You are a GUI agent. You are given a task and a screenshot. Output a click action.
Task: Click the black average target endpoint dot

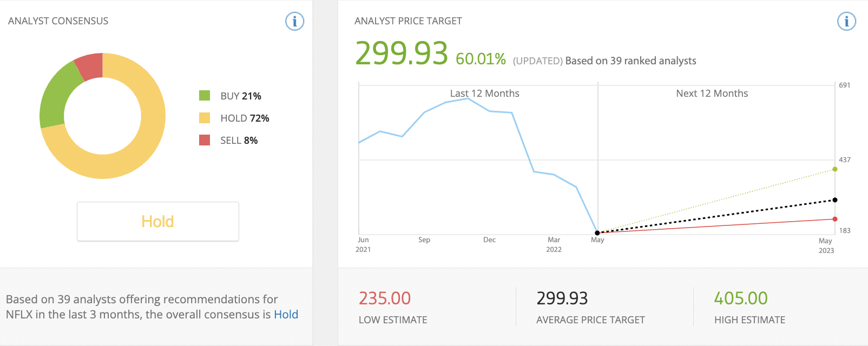click(835, 200)
